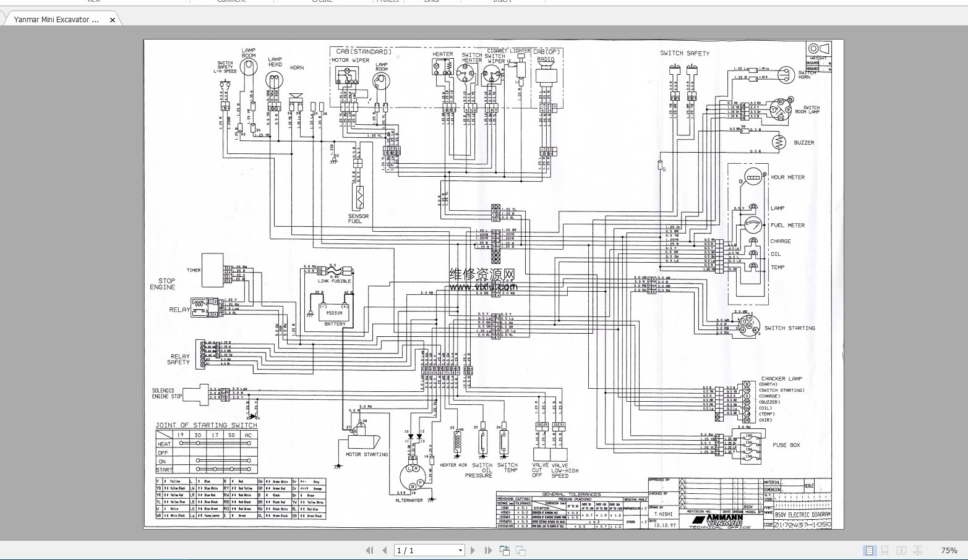The image size is (968, 560).
Task: Click the 75% zoom level value
Action: (949, 550)
